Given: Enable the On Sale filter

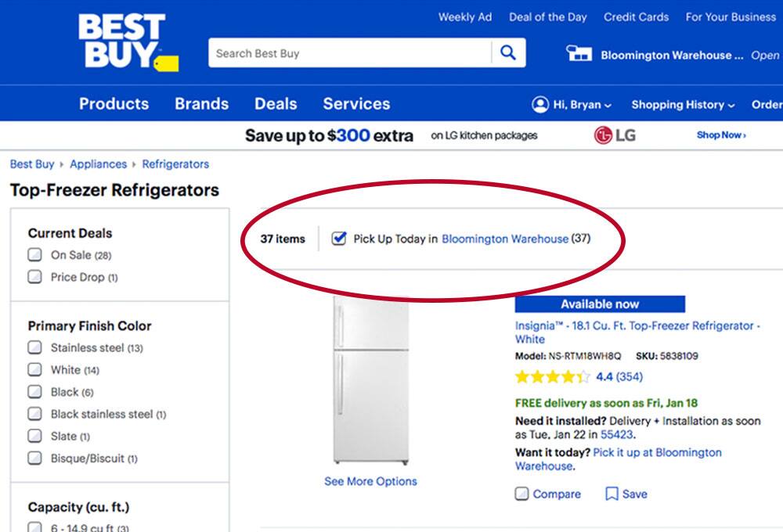Looking at the screenshot, I should (x=34, y=255).
